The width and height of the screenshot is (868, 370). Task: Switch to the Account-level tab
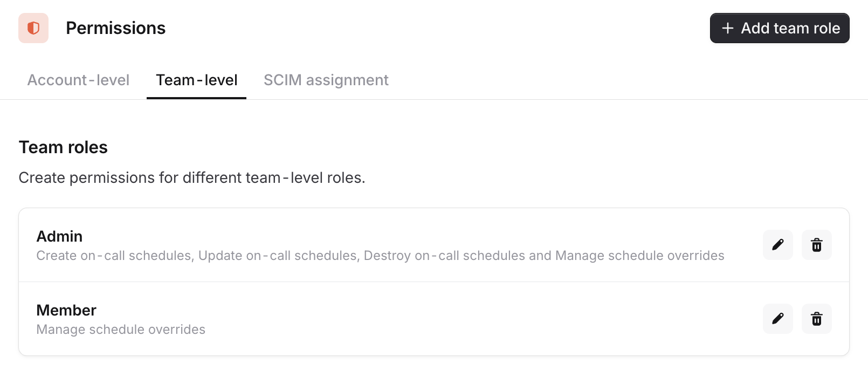click(78, 80)
